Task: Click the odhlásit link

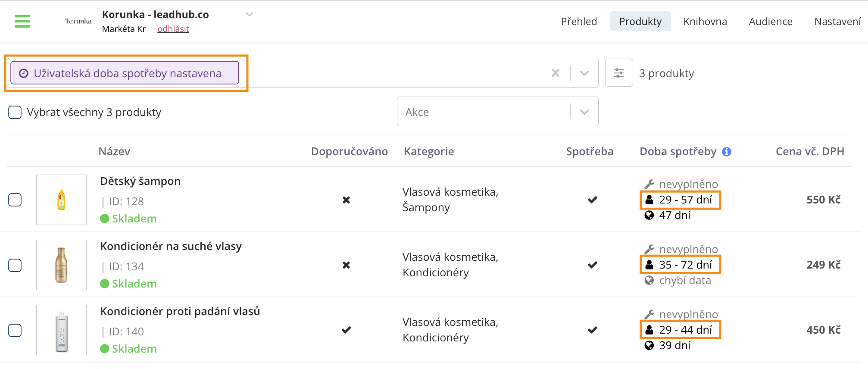Action: point(173,29)
